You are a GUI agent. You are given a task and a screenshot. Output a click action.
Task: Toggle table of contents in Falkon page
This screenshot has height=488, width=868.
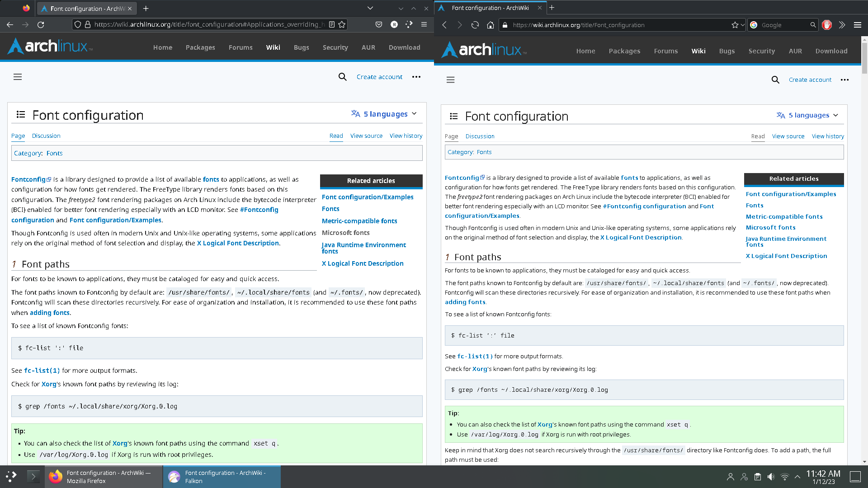(x=454, y=116)
